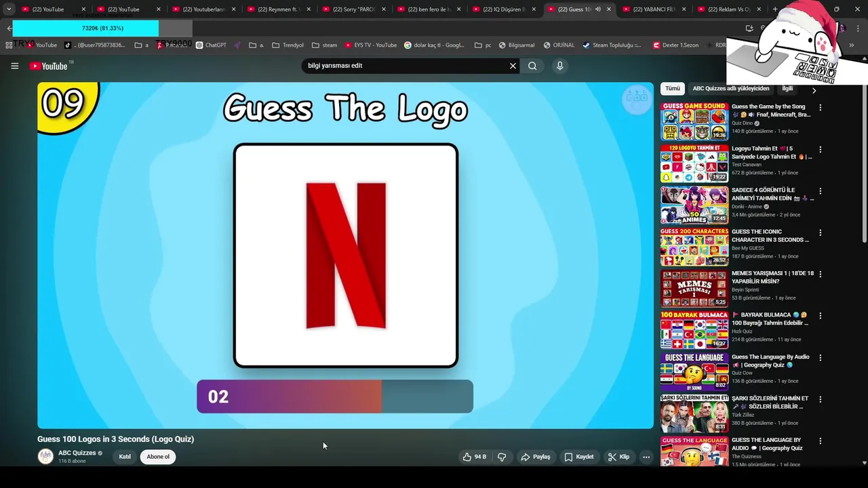Screen dimensions: 868x488
Task: Clear the search box with X icon
Action: tap(513, 66)
